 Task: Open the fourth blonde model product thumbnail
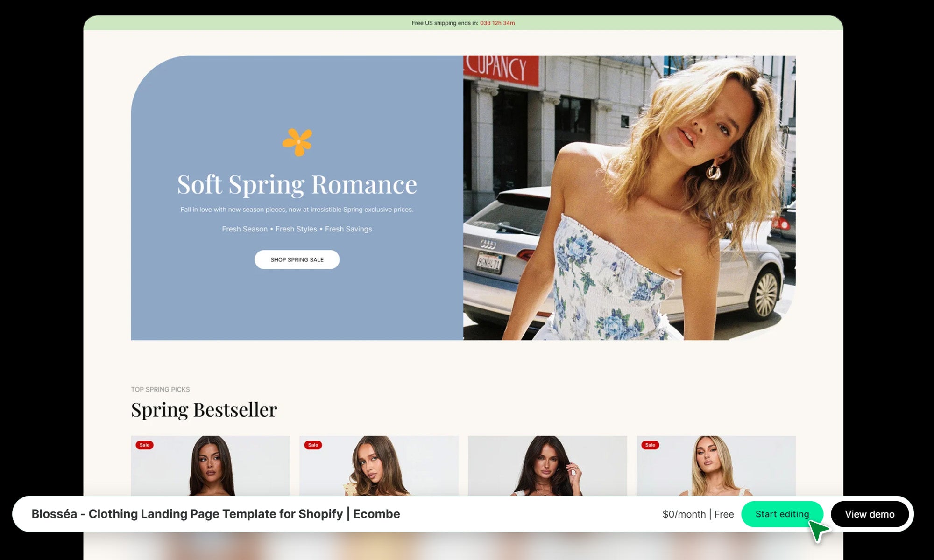[716, 467]
